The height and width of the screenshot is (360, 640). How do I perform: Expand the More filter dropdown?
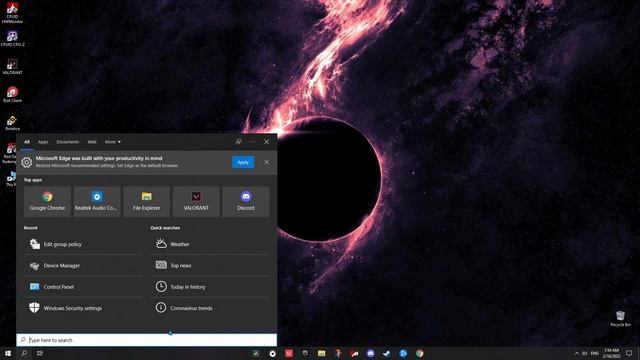(113, 142)
